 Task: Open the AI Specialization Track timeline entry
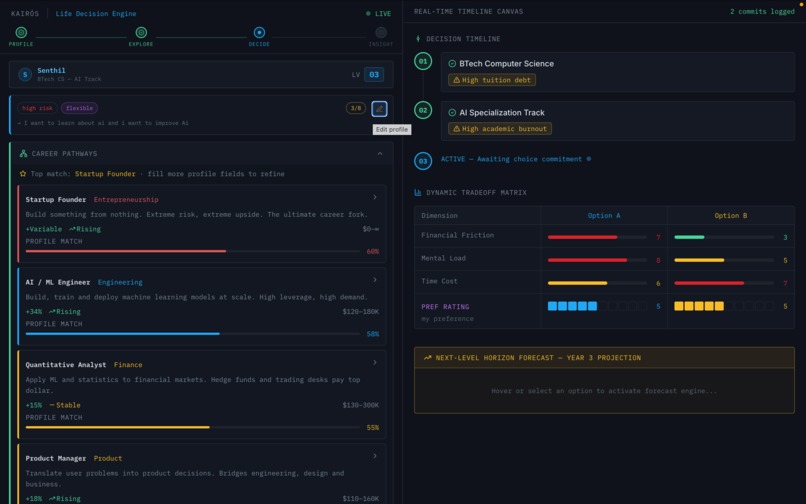pos(617,121)
